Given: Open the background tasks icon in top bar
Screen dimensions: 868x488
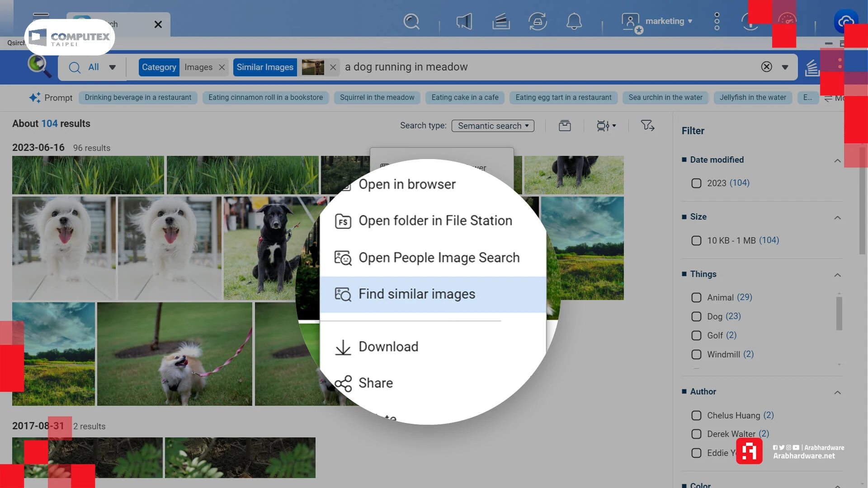Looking at the screenshot, I should pos(501,21).
